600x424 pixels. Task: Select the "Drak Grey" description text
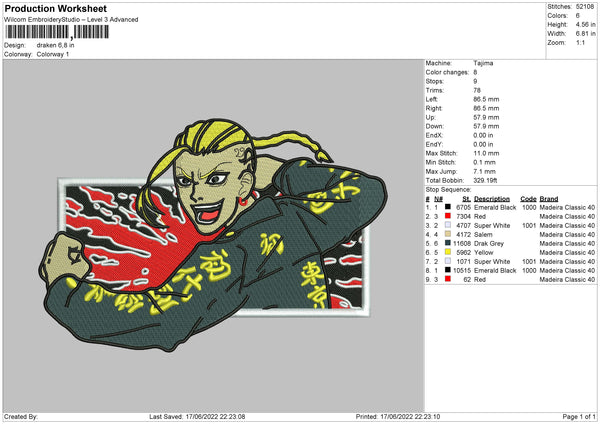(x=489, y=243)
